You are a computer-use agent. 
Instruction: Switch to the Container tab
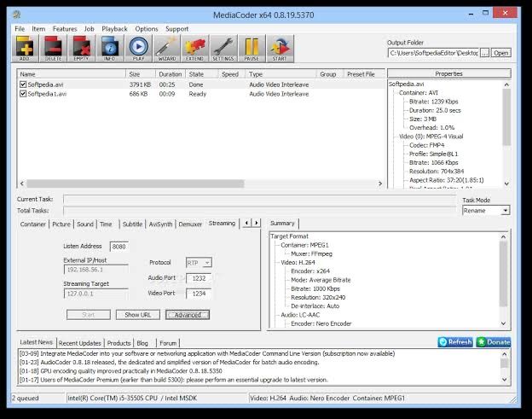point(33,224)
